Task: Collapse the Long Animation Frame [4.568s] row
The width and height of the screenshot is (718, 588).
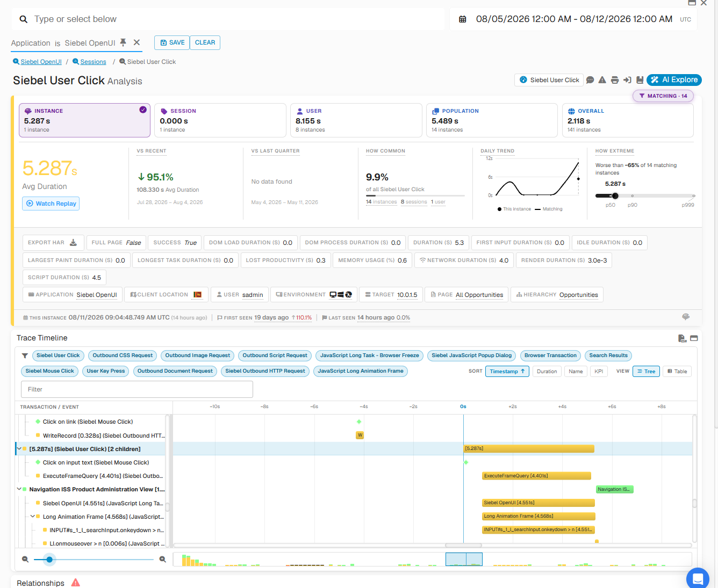Action: point(33,517)
